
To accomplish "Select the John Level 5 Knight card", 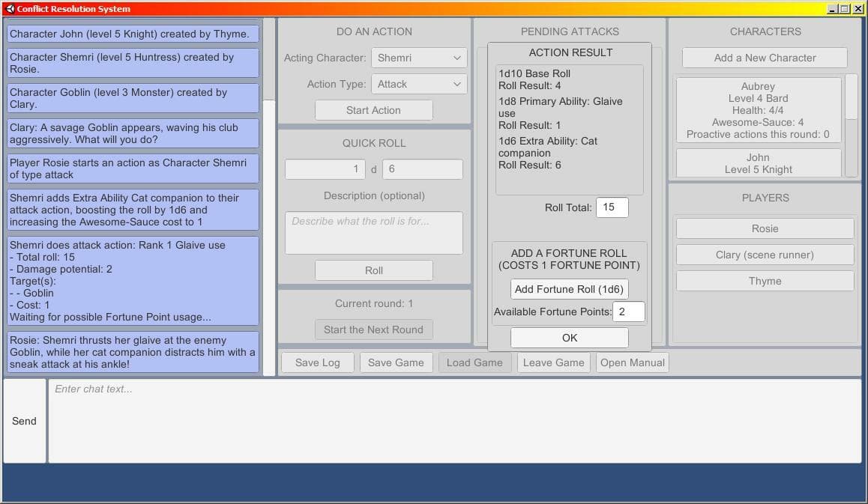I will click(x=758, y=163).
